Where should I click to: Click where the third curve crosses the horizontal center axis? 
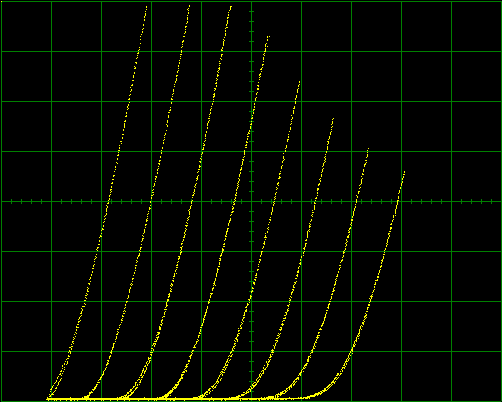[x=192, y=201]
